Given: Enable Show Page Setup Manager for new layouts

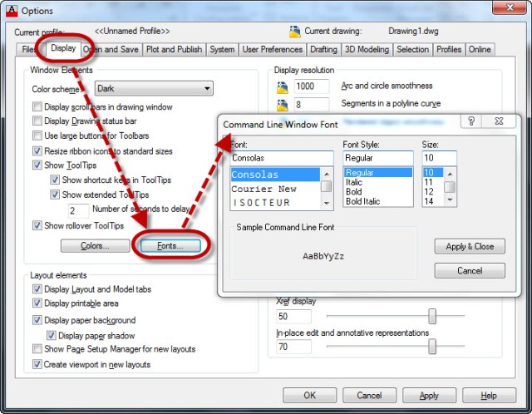Looking at the screenshot, I should point(37,349).
